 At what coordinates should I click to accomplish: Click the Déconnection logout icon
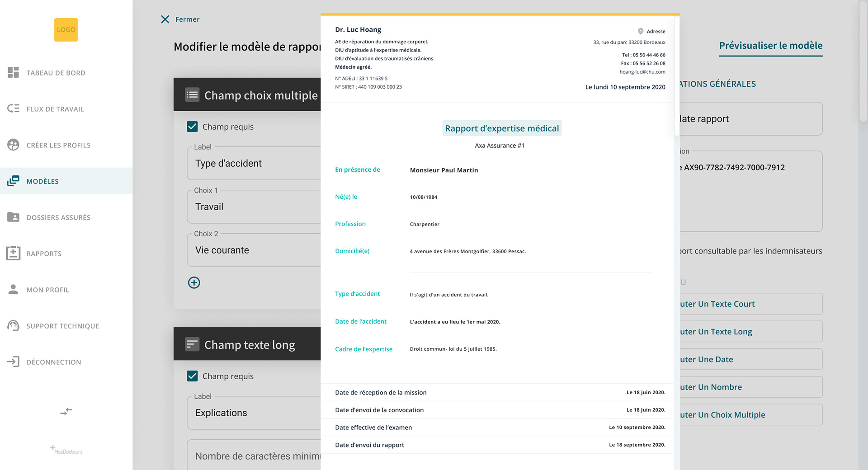pos(13,362)
